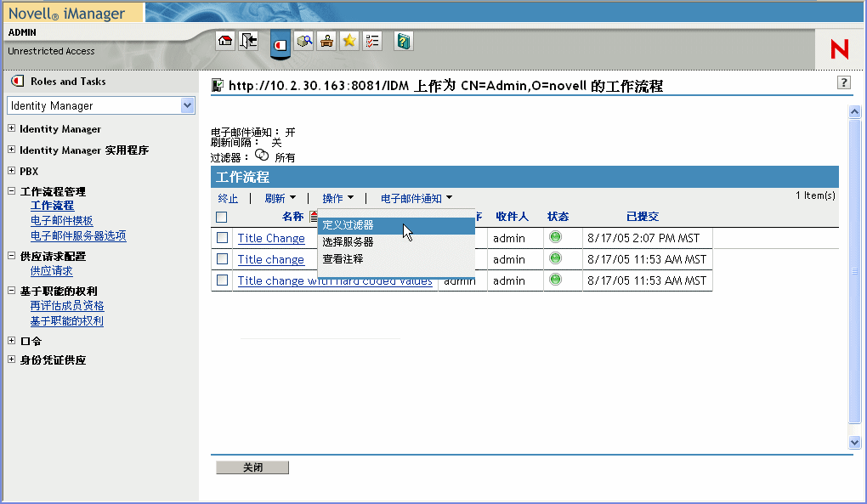This screenshot has height=504, width=867.
Task: Click the 过滤器 globe icon
Action: [262, 156]
